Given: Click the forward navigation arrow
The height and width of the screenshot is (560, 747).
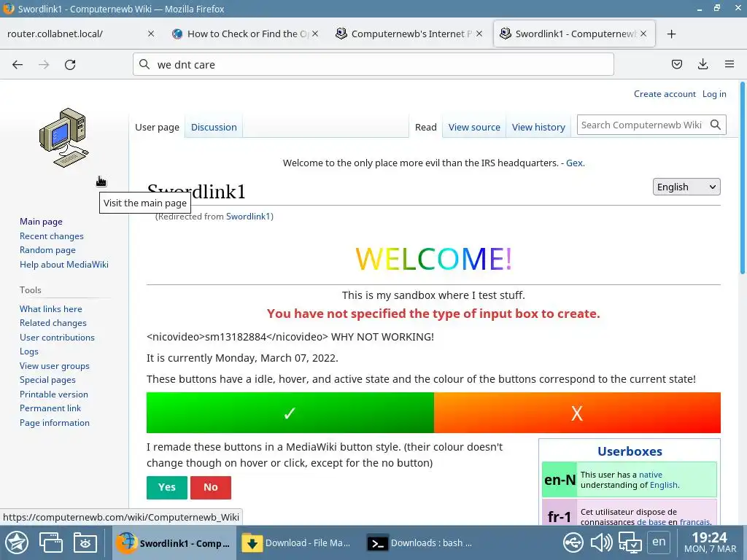Looking at the screenshot, I should 44,65.
